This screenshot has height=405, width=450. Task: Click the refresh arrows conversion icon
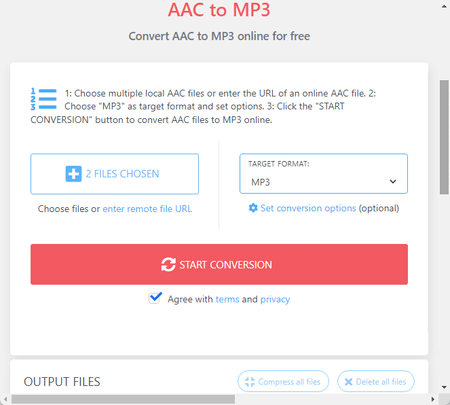point(168,265)
